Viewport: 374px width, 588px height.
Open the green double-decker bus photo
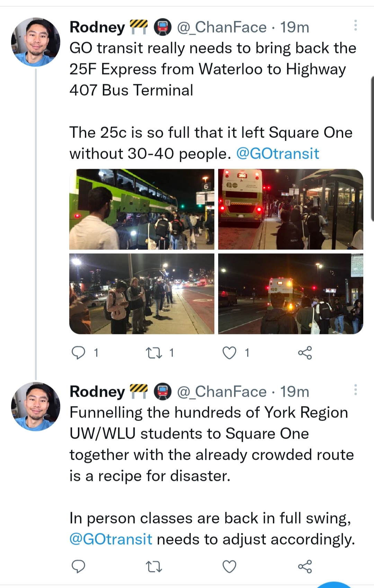click(142, 209)
